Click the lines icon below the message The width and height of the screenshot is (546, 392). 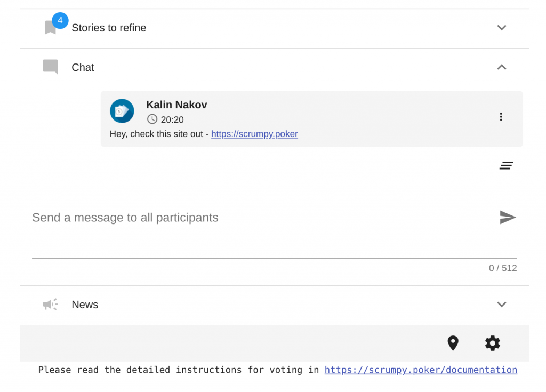(x=506, y=165)
